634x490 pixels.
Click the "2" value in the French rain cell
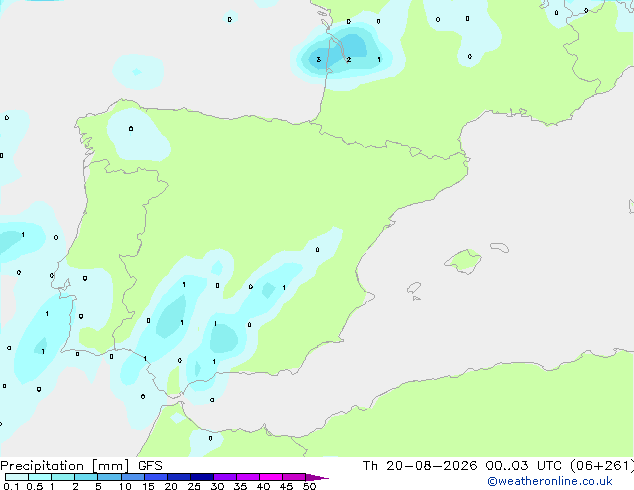(x=349, y=60)
